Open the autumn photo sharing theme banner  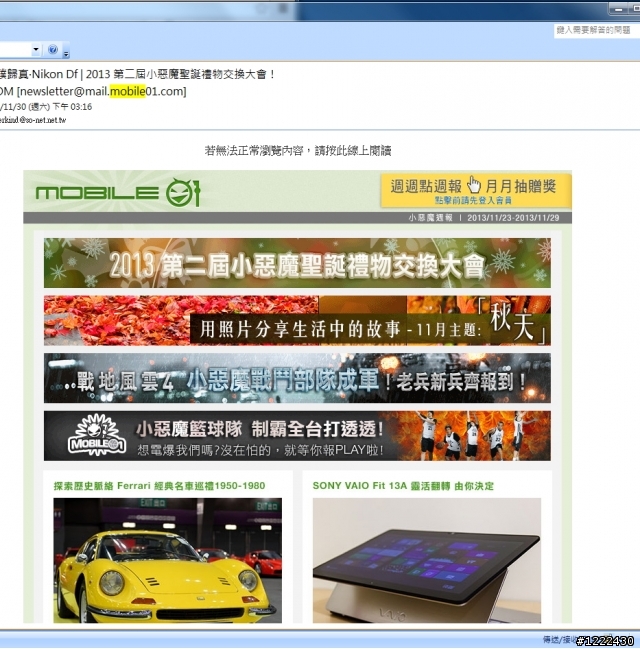pyautogui.click(x=297, y=320)
